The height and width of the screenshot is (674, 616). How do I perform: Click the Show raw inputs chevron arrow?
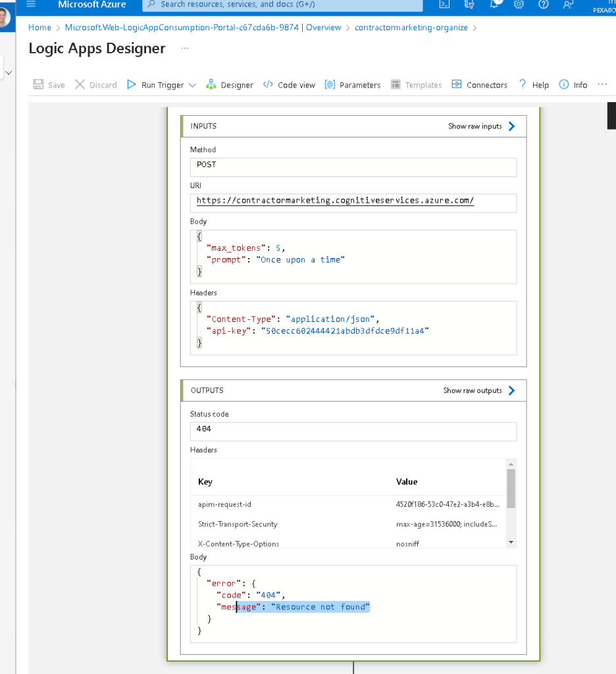pyautogui.click(x=511, y=126)
